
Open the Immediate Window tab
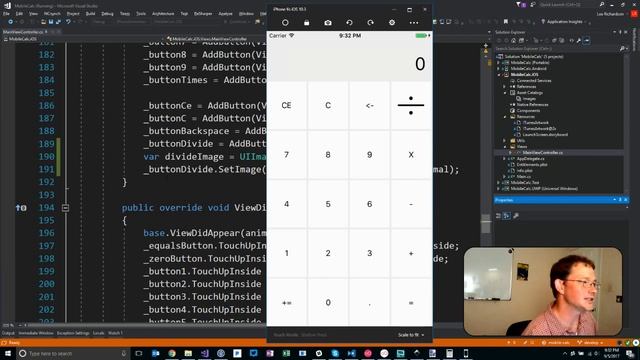click(36, 333)
